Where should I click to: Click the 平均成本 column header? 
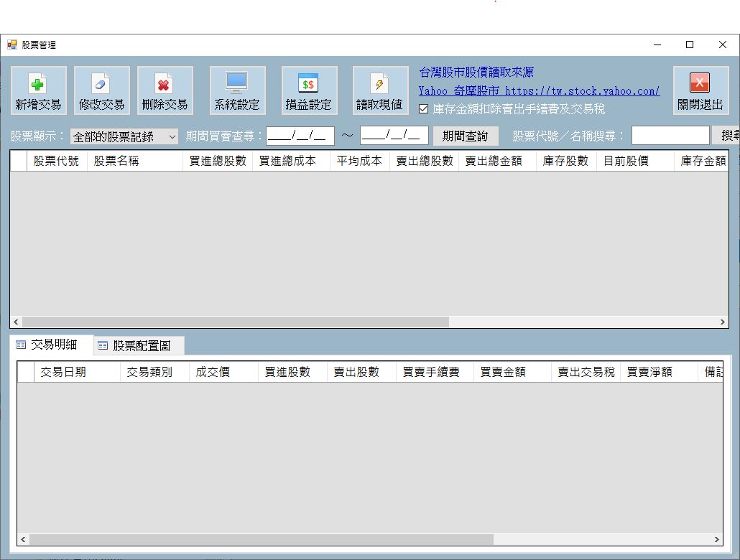click(360, 161)
